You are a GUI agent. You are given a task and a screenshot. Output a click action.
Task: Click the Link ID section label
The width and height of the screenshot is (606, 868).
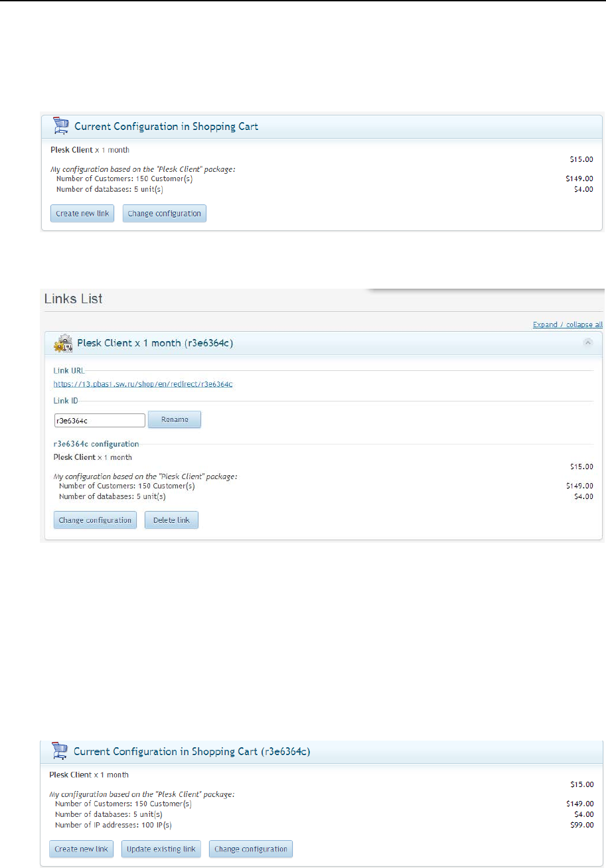[66, 401]
